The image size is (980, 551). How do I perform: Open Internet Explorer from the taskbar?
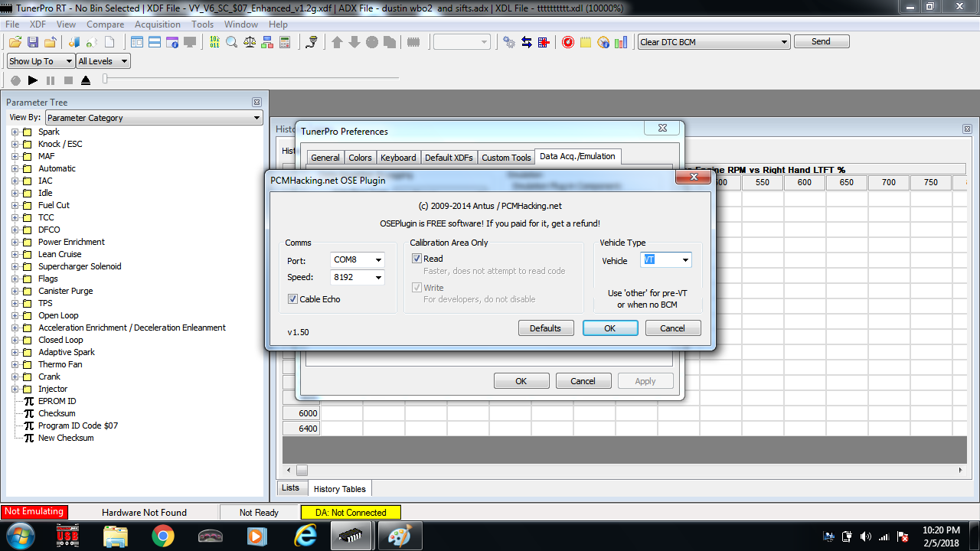(x=305, y=536)
